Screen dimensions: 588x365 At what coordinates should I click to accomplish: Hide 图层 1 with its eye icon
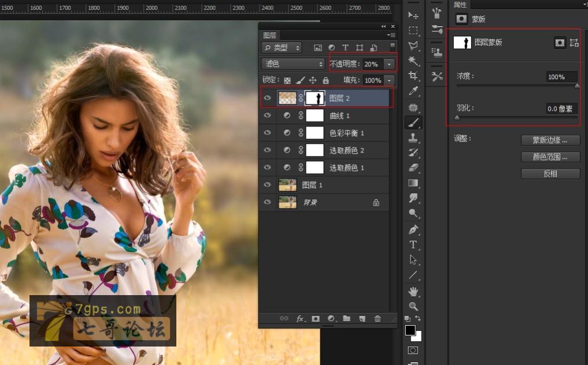267,185
